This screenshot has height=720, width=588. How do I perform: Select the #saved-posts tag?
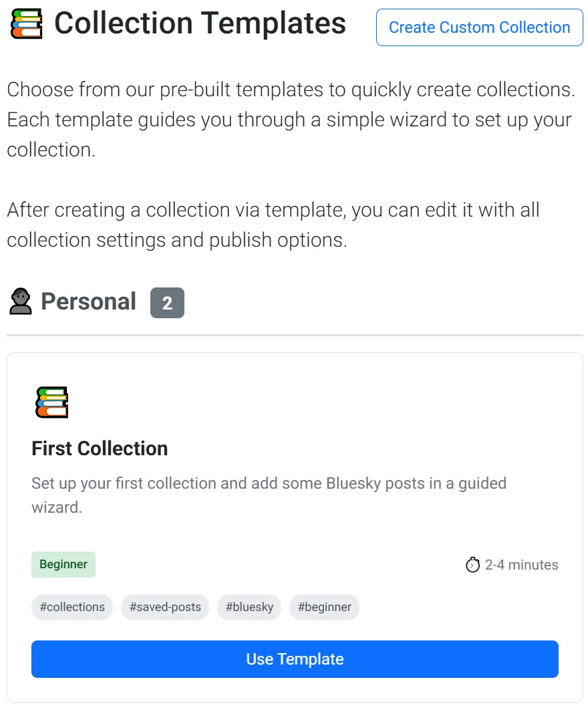(x=165, y=607)
